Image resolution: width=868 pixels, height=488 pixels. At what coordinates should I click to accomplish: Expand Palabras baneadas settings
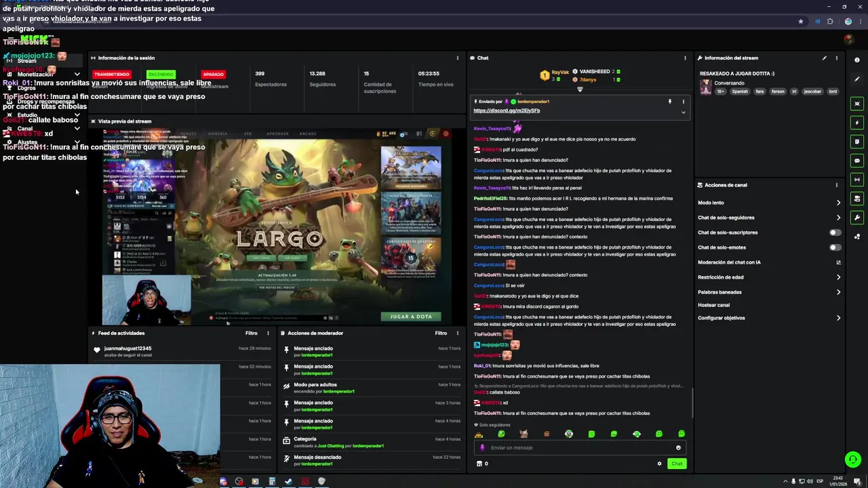pos(838,292)
